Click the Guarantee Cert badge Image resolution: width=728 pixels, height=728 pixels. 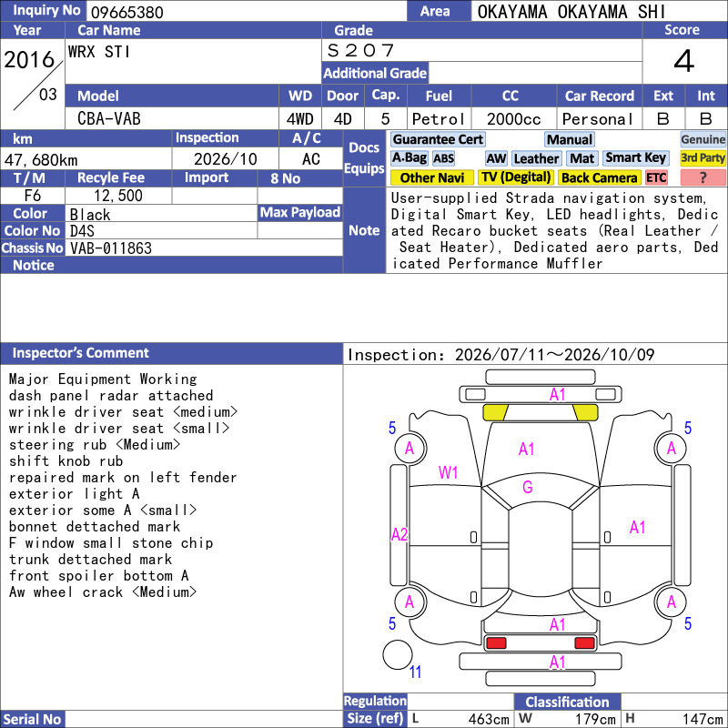click(x=438, y=139)
